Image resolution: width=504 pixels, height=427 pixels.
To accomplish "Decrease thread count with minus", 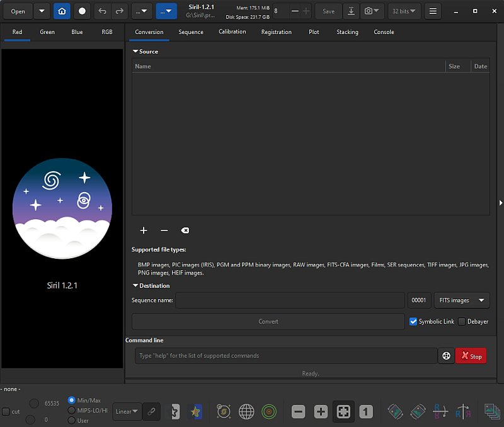I will 295,11.
